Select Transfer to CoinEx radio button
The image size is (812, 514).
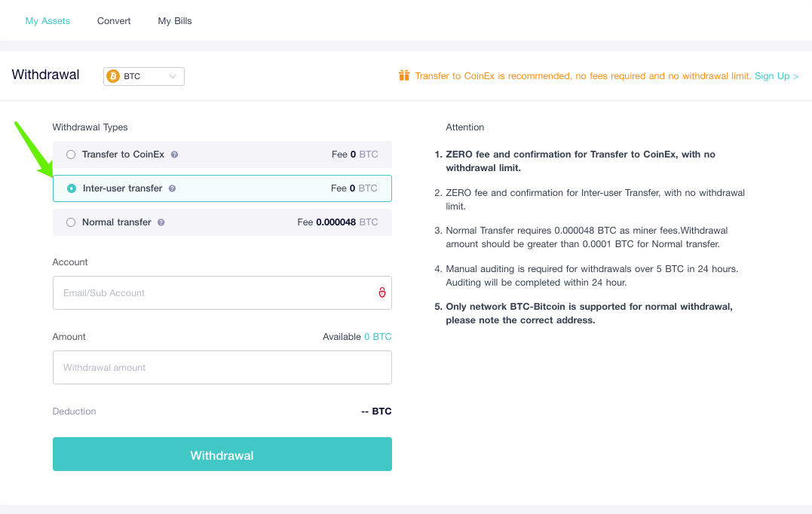pos(71,155)
